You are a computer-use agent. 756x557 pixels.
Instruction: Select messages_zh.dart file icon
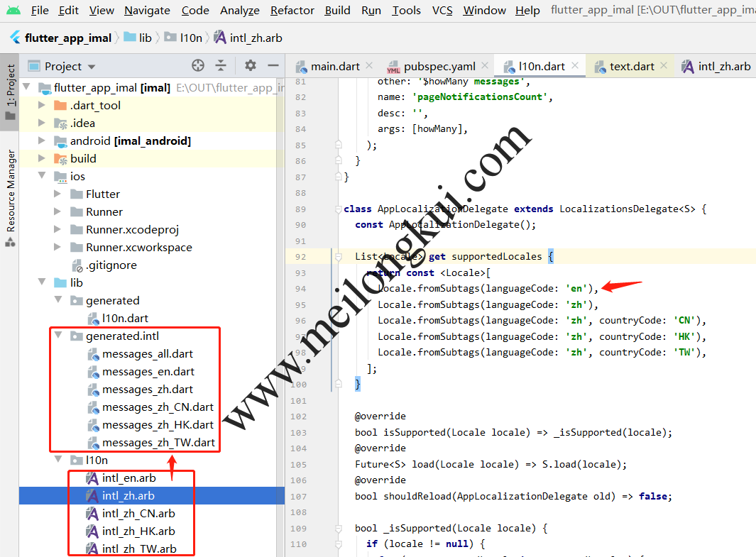[x=94, y=390]
